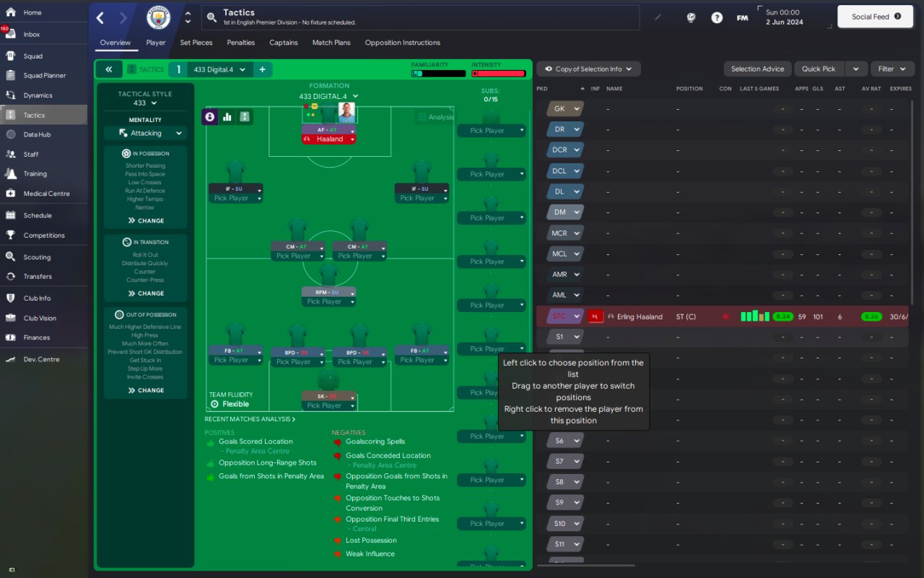
Task: Open the Filter dropdown
Action: pos(893,69)
